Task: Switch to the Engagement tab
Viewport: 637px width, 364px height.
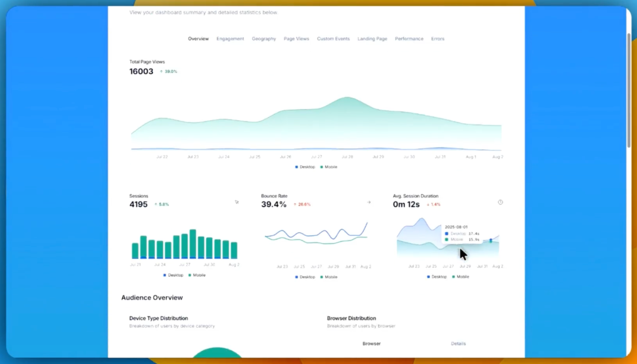Action: (230, 39)
